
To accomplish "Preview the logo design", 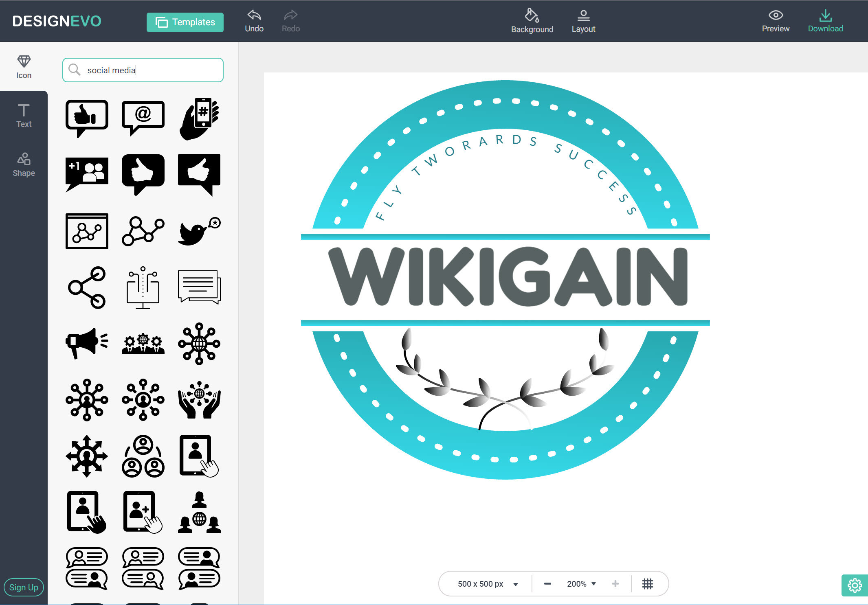I will (x=776, y=21).
